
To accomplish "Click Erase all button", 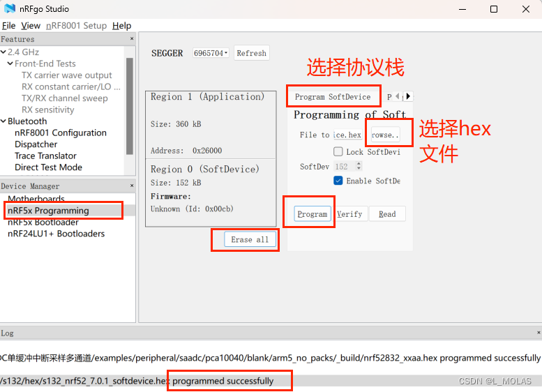I will click(x=250, y=239).
